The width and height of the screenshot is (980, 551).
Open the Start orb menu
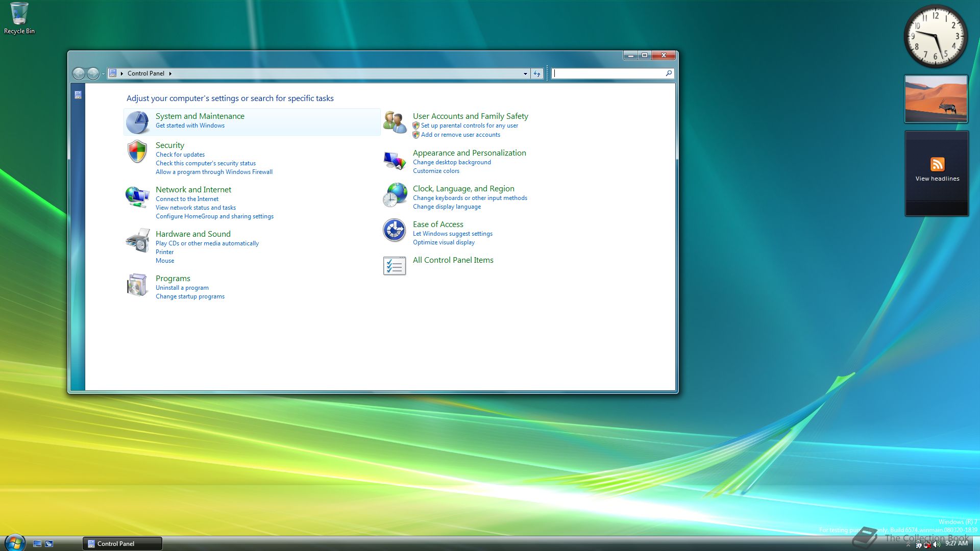tap(14, 543)
